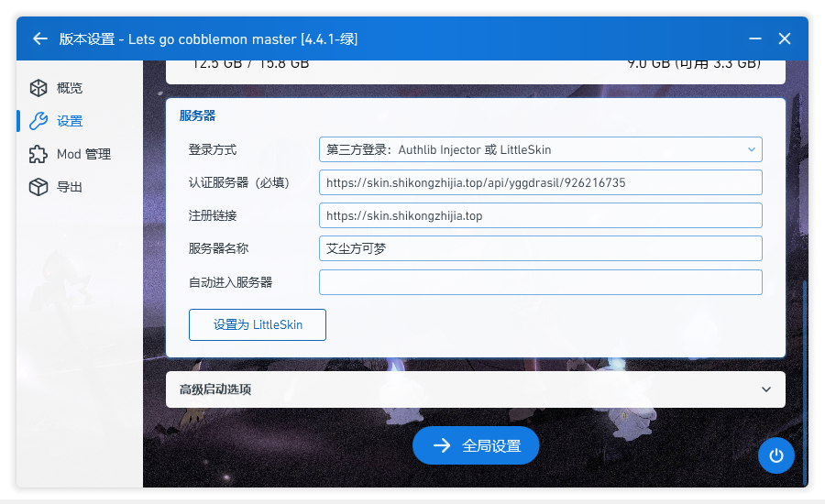
Task: Click the round power button icon
Action: click(x=775, y=455)
